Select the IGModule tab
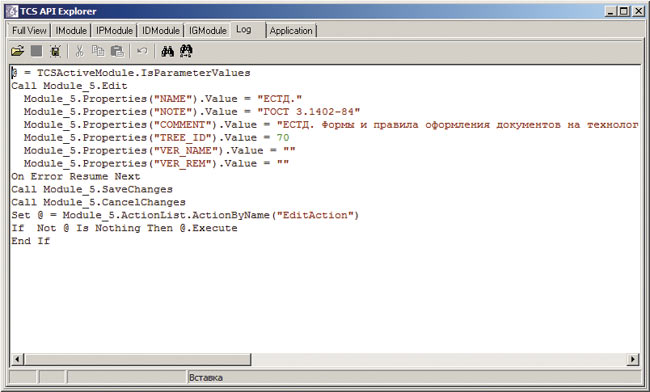This screenshot has width=650, height=392. (x=208, y=31)
